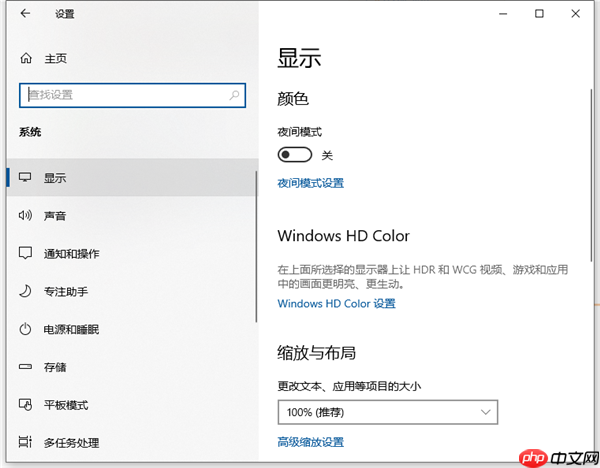Open 夜间模式设置 link
Viewport: 600px width, 468px height.
(x=310, y=183)
